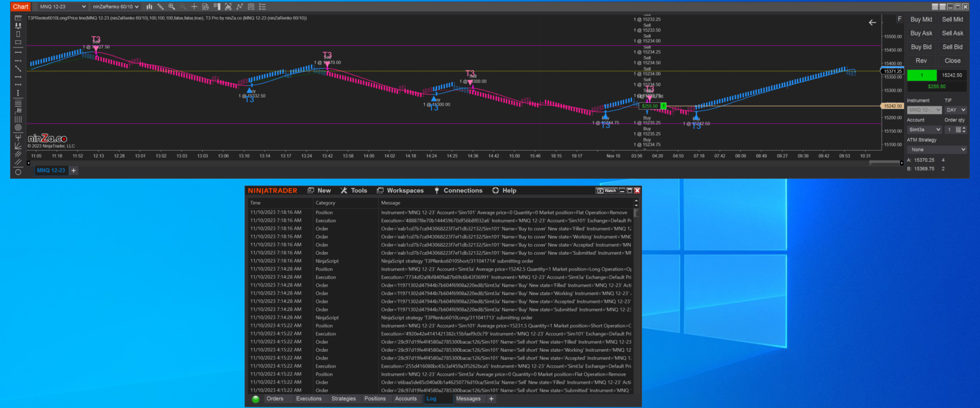The height and width of the screenshot is (408, 980).
Task: Select the vertical double-arrow line tool
Action: click(18, 93)
